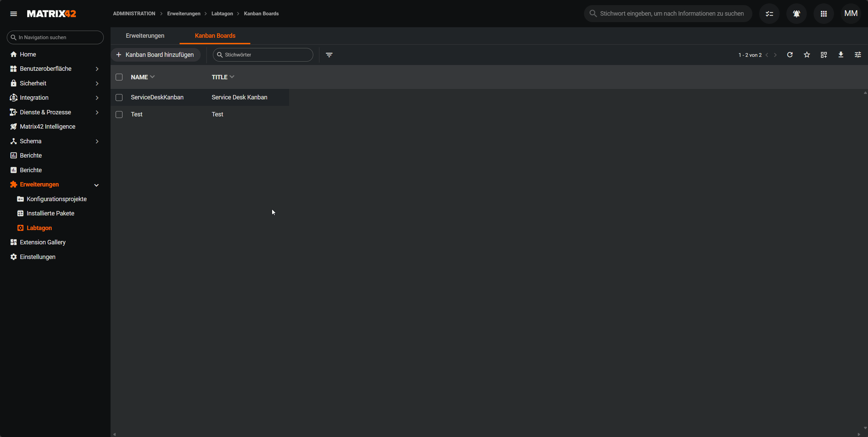Check the Test row checkbox
868x437 pixels.
click(119, 115)
